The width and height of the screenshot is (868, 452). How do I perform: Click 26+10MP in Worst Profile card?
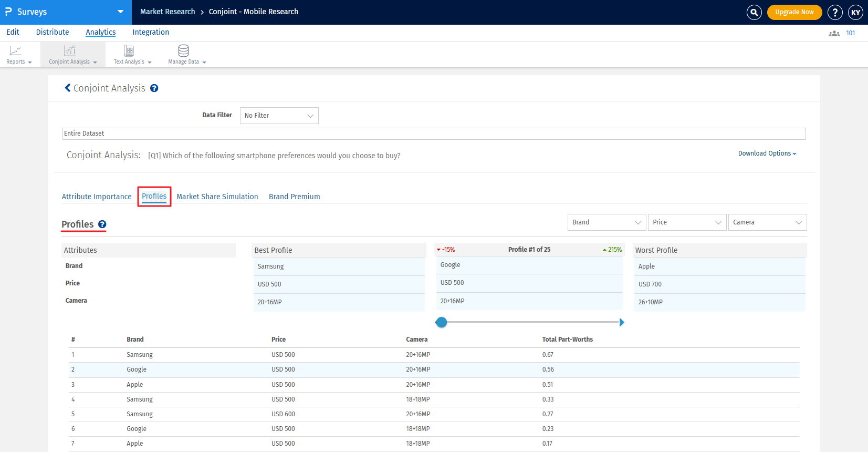[651, 302]
